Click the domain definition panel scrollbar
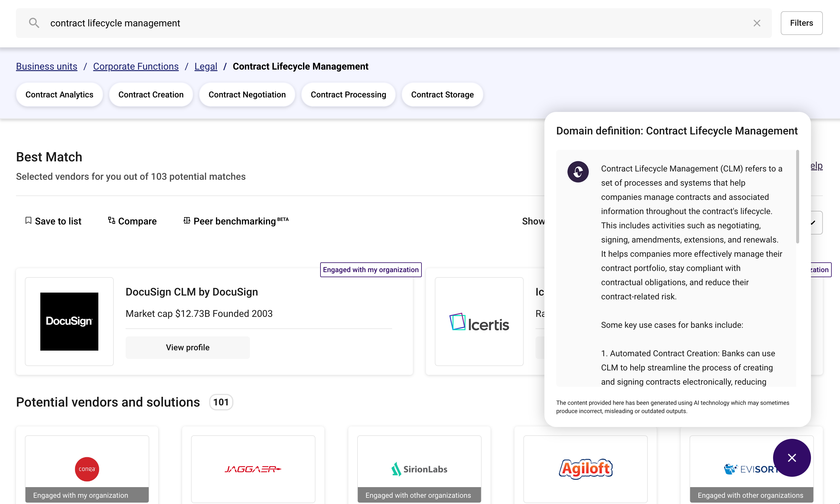 (x=797, y=197)
